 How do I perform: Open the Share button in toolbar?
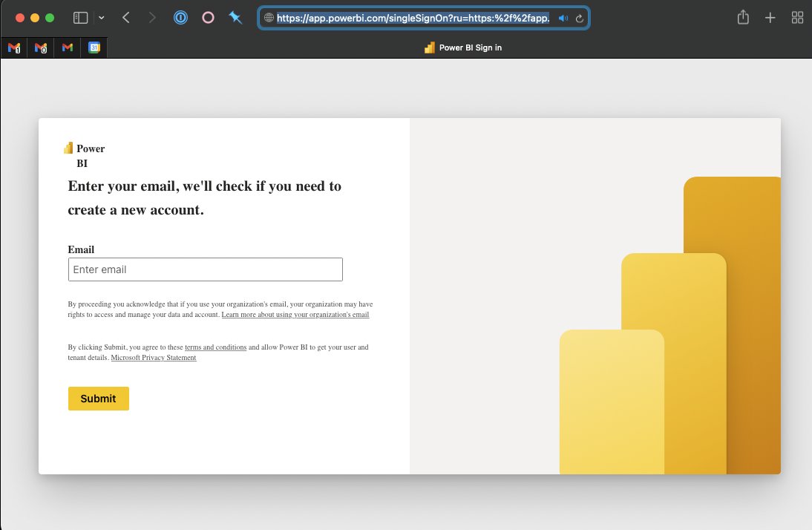point(743,17)
